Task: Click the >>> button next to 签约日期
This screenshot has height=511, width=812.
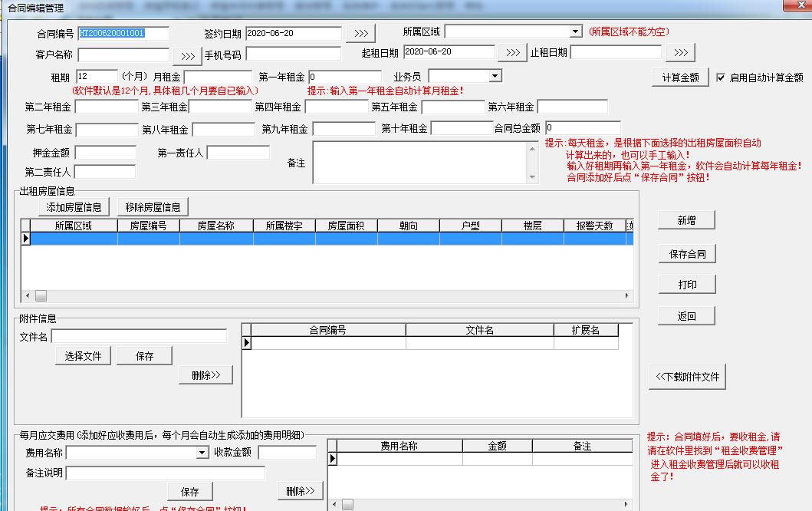Action: pyautogui.click(x=360, y=34)
